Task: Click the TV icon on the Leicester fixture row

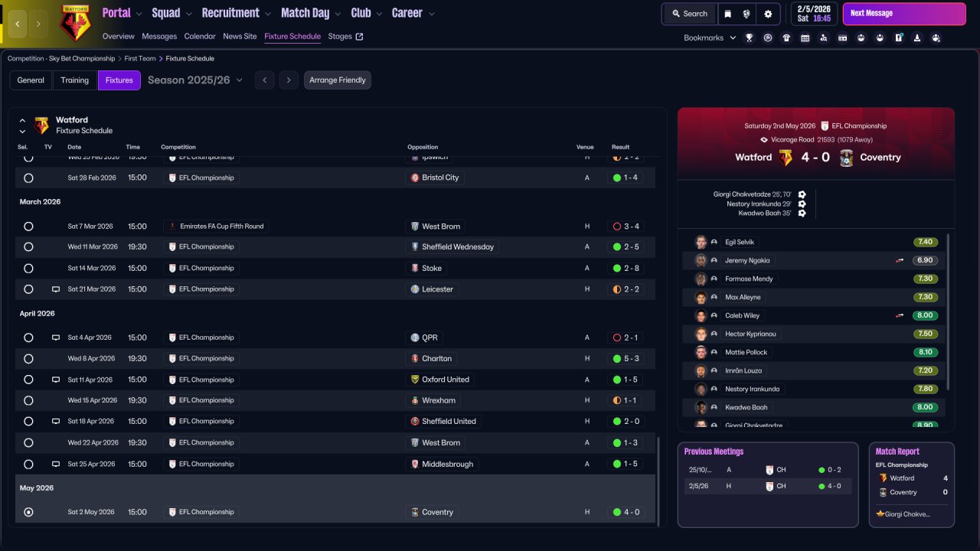Action: (x=56, y=289)
